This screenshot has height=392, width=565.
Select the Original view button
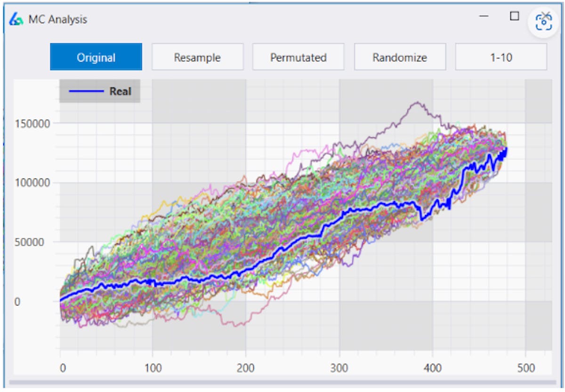coord(96,57)
